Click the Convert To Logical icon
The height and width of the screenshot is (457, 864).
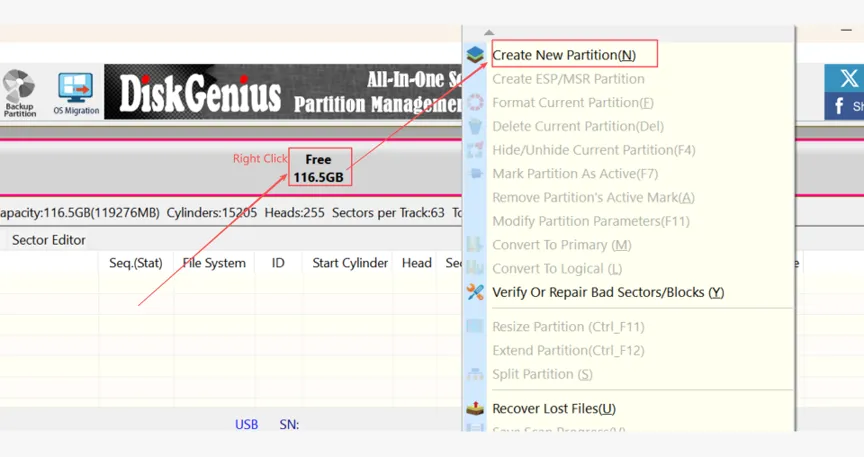[474, 268]
